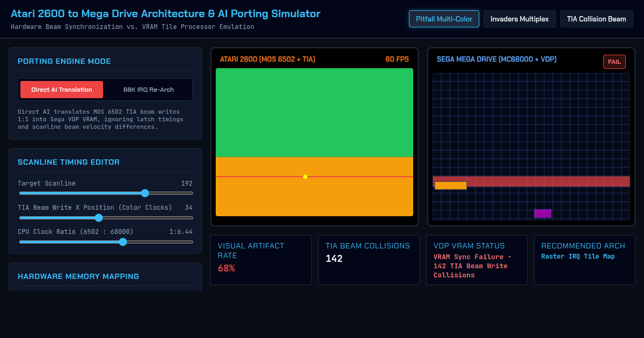Click the Target Scanline label
The height and width of the screenshot is (338, 644).
pos(47,183)
